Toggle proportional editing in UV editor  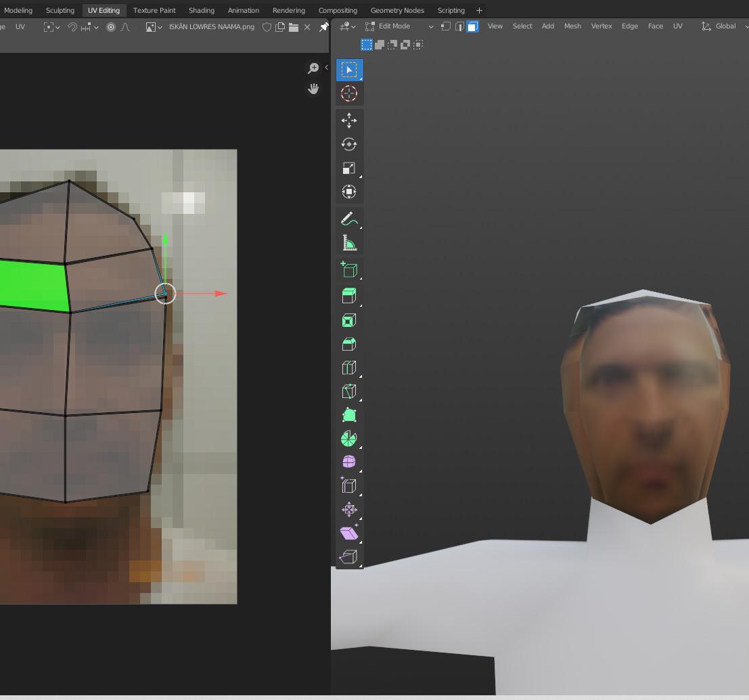[111, 27]
